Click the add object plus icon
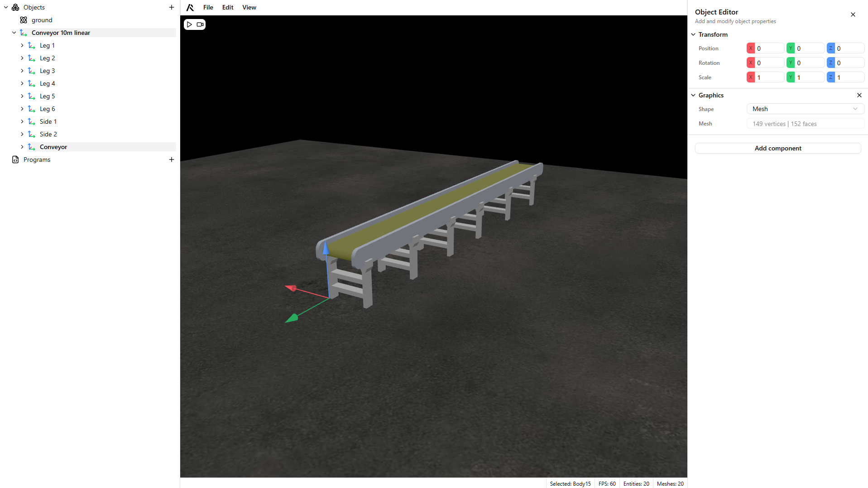 coord(172,7)
